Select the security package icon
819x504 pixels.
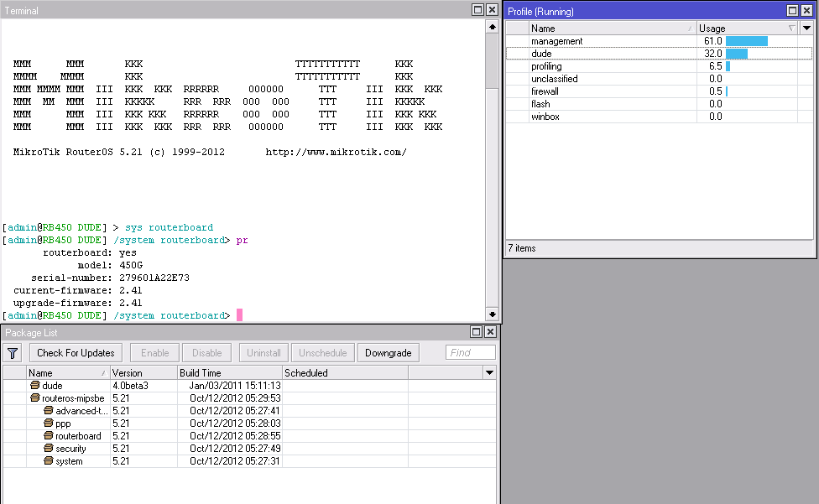(x=49, y=448)
